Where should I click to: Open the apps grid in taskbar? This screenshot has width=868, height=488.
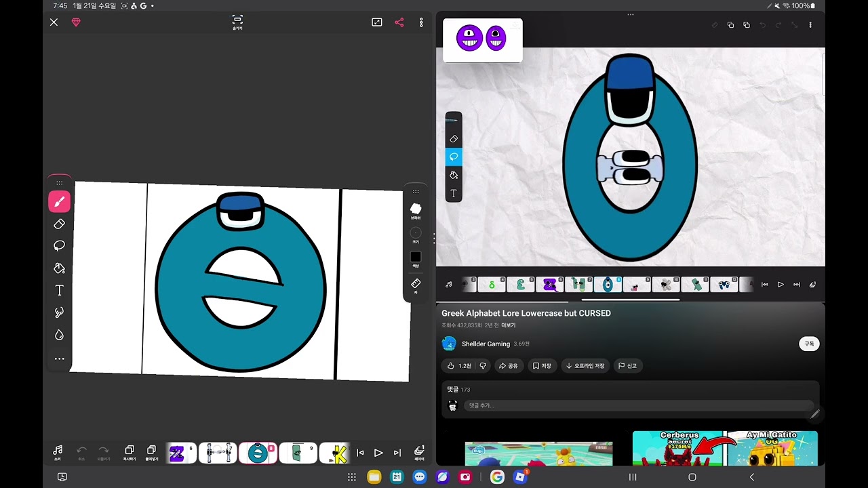tap(352, 477)
